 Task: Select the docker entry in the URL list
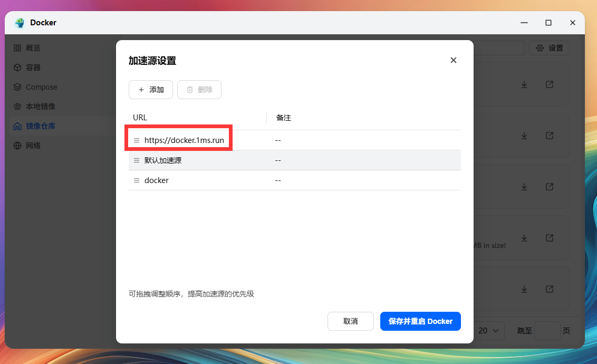tap(156, 180)
